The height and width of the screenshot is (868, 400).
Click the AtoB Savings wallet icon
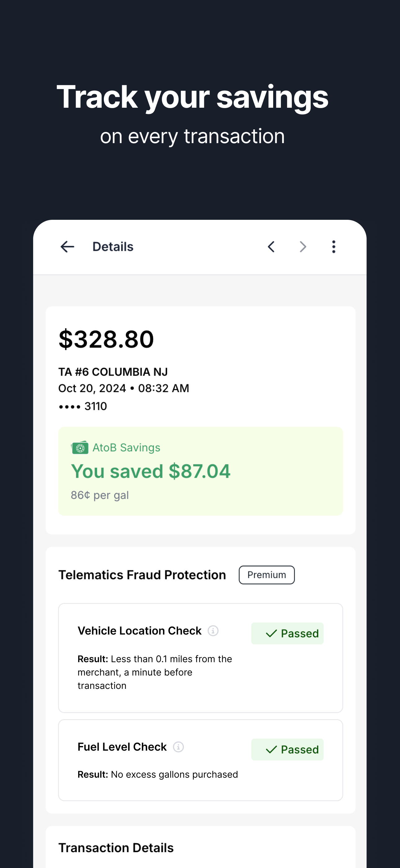point(80,447)
